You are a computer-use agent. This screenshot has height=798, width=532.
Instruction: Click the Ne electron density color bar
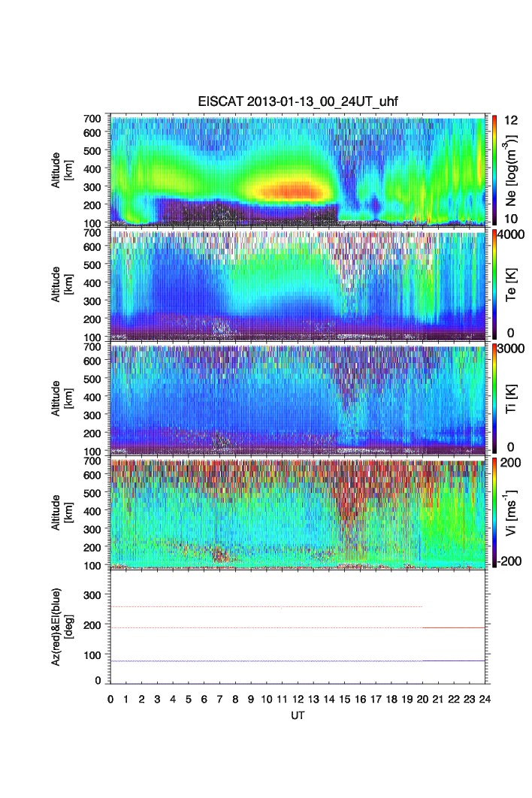click(494, 171)
